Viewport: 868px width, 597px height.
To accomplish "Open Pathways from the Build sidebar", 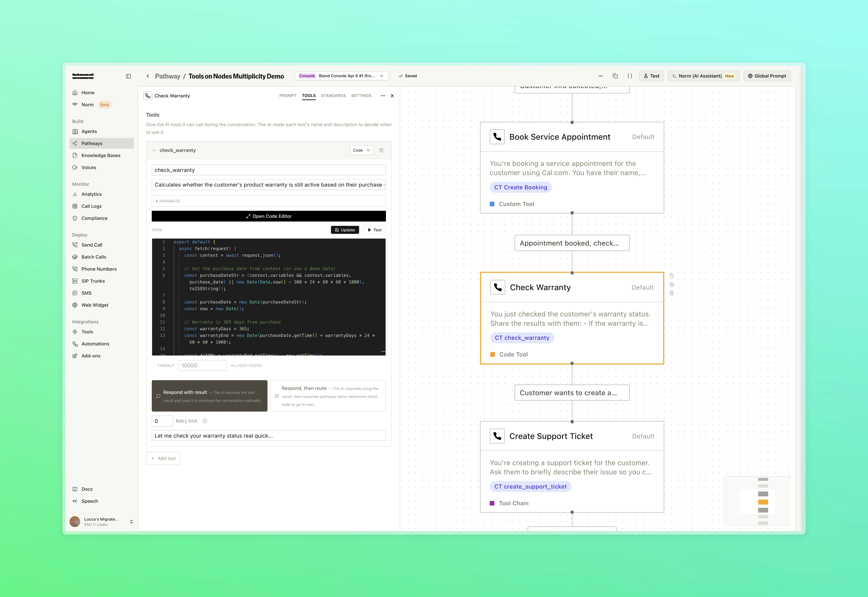I will 92,143.
